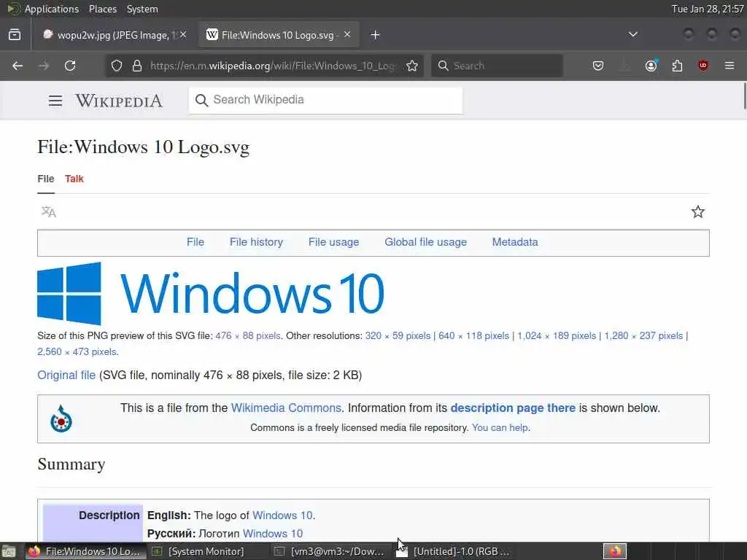Open the extensions puzzle icon

[x=677, y=66]
